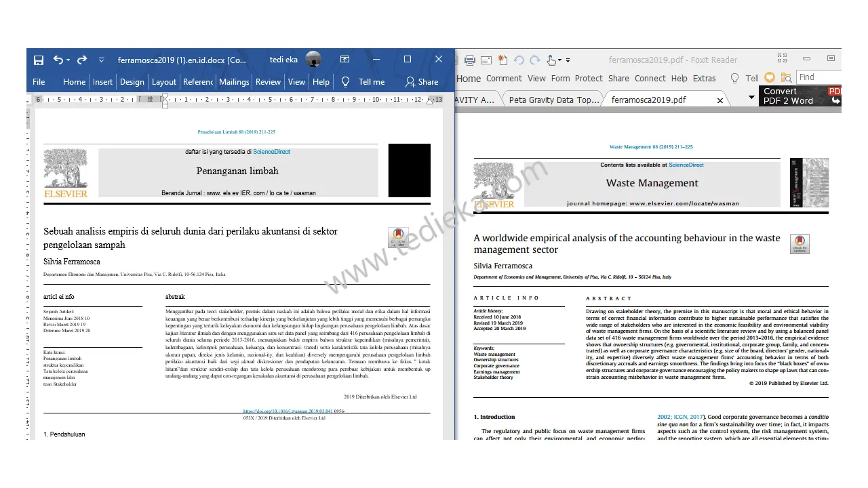Click the DOI link in the Word document
This screenshot has height=488, width=868.
[x=288, y=411]
